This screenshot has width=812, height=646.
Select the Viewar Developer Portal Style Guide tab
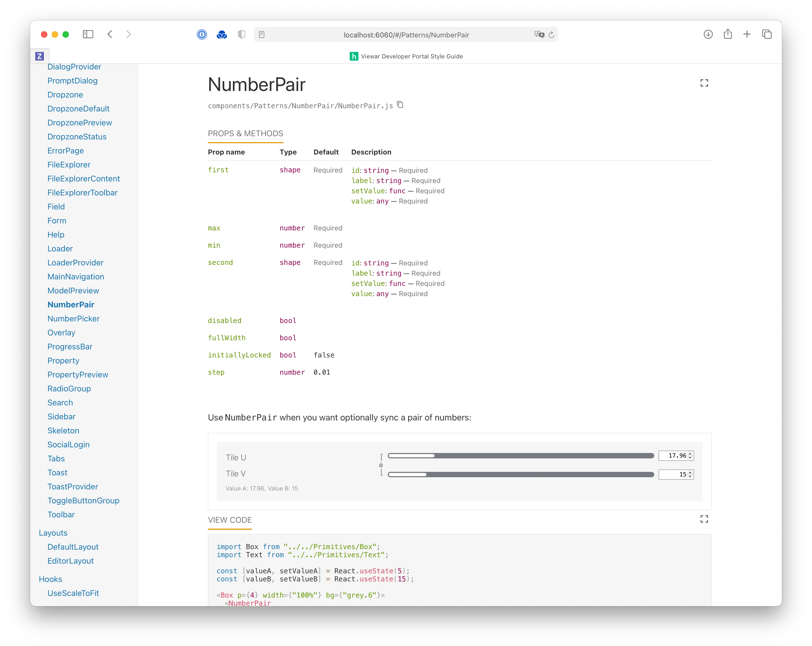(406, 57)
